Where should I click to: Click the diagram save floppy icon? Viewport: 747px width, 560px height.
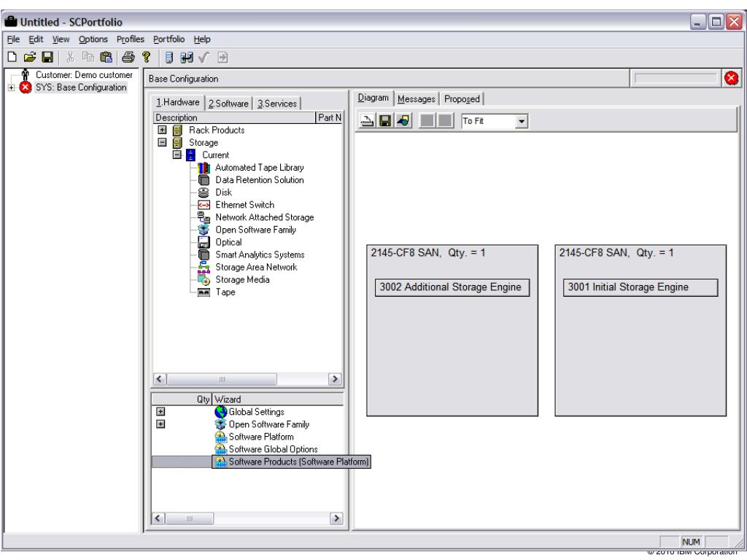(x=385, y=120)
